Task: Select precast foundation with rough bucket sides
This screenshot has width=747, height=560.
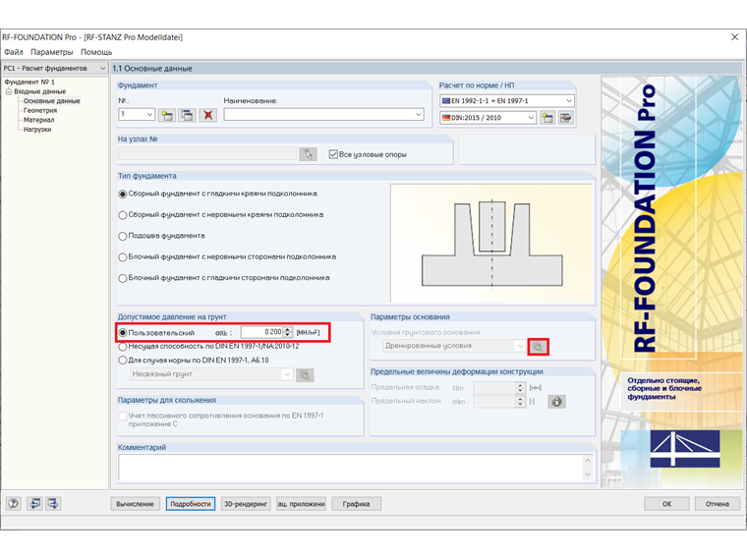Action: coord(123,215)
